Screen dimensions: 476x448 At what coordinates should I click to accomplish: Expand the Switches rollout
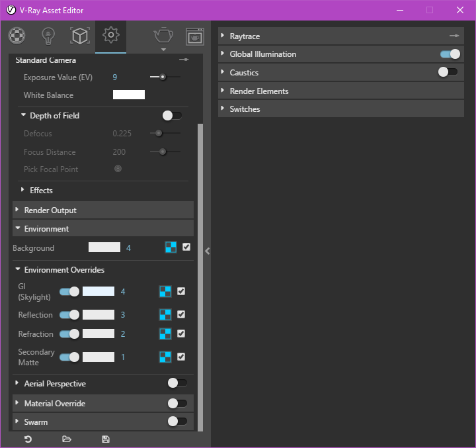click(x=223, y=109)
